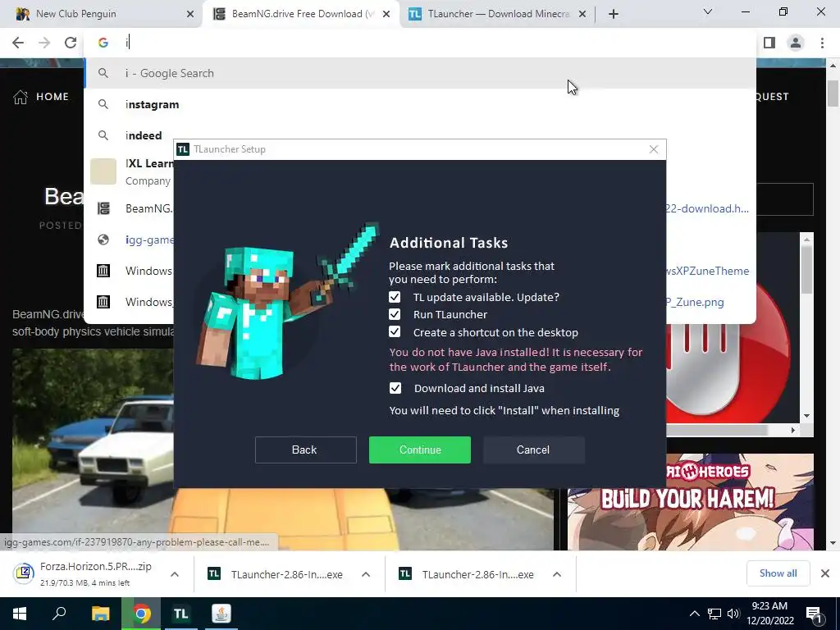Switch to TLauncher Download Minecraft tab
This screenshot has height=630, width=840.
(x=497, y=14)
